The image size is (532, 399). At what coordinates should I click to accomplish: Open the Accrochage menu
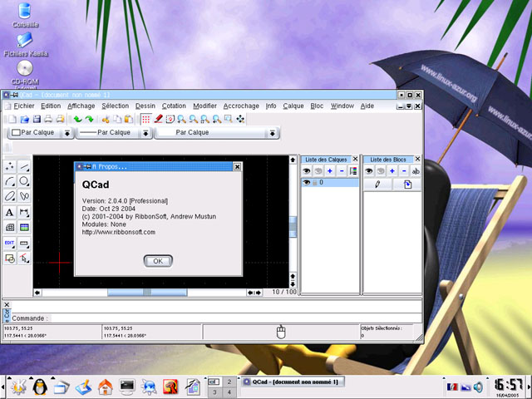coord(241,106)
